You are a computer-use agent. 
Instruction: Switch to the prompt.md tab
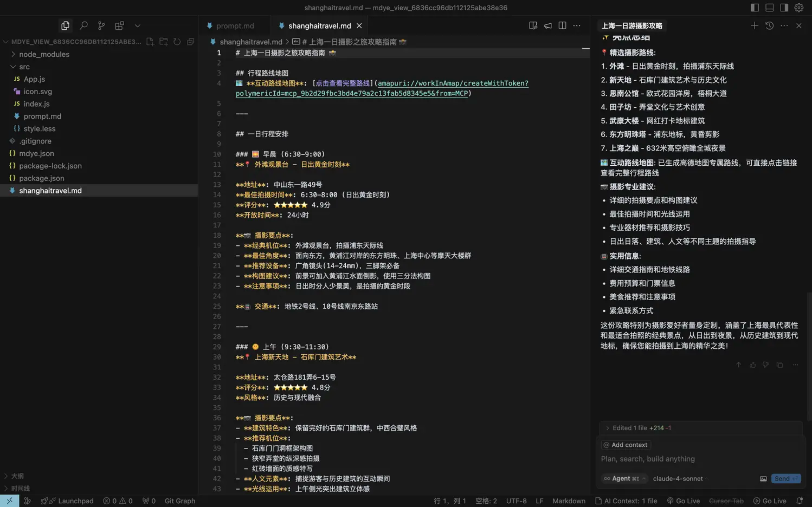point(235,26)
